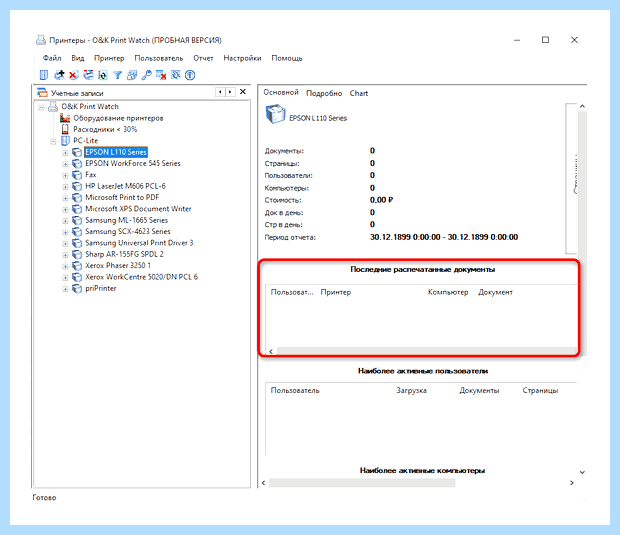Close the Учетные записи panel
Screen dimensions: 620x535
pos(243,92)
